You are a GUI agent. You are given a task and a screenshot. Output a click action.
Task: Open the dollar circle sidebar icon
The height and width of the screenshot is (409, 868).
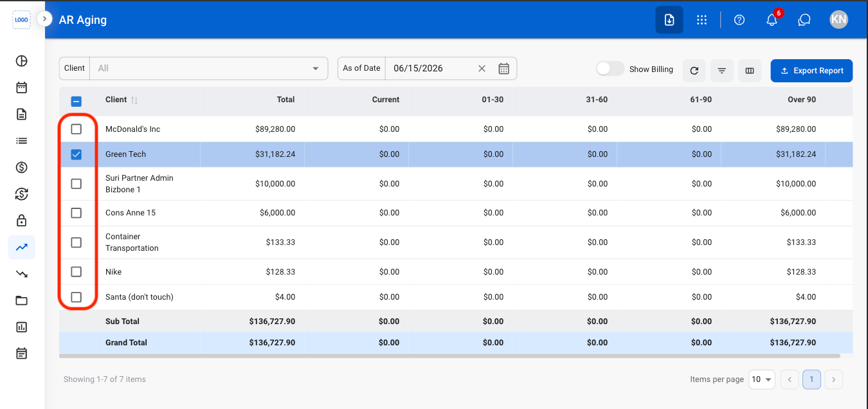22,168
